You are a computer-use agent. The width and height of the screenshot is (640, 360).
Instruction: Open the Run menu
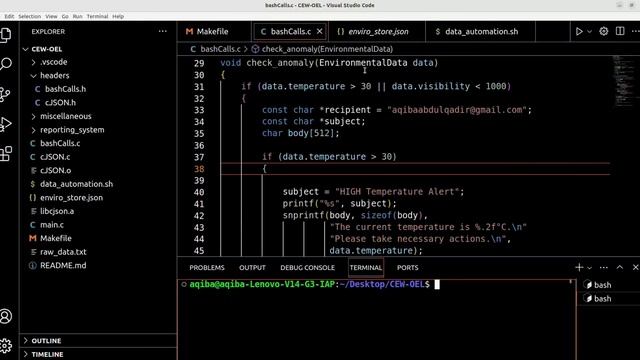tap(78, 16)
